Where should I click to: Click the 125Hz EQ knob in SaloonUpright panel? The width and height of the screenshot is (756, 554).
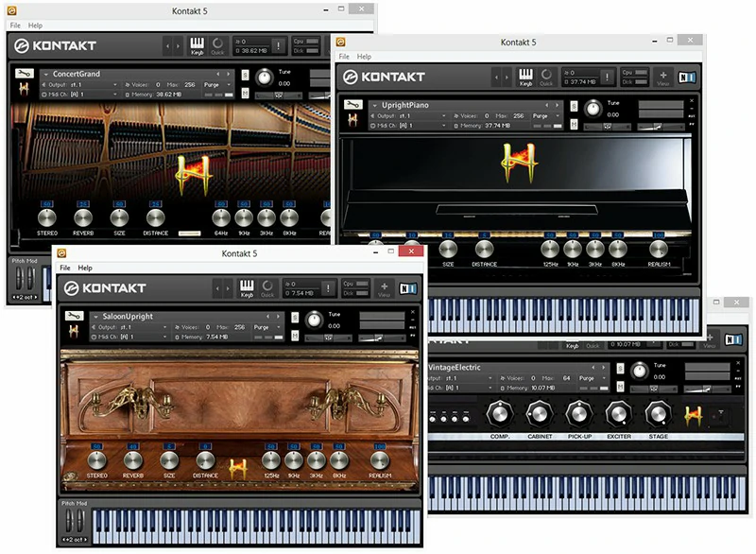point(271,460)
